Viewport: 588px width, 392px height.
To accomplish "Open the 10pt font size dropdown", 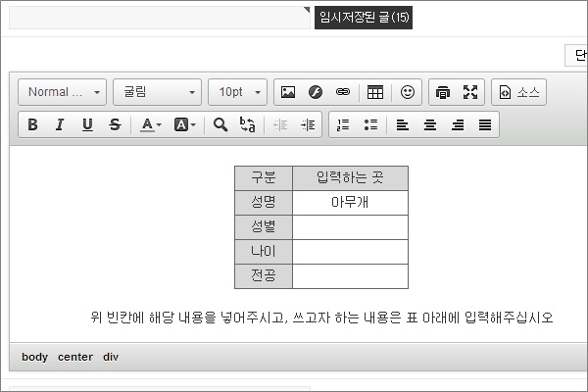I will coord(238,92).
